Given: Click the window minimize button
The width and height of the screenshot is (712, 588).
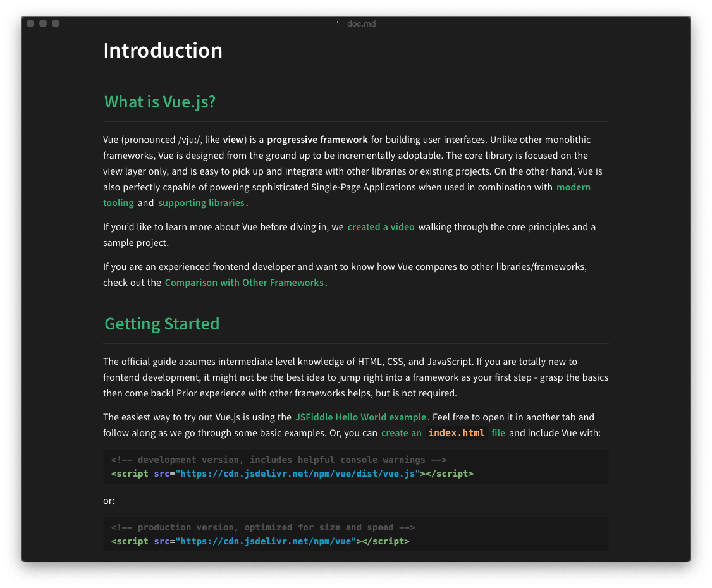Looking at the screenshot, I should (x=43, y=23).
